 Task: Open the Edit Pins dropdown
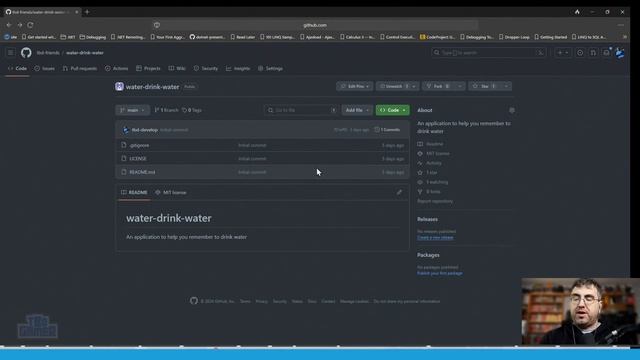pos(355,86)
